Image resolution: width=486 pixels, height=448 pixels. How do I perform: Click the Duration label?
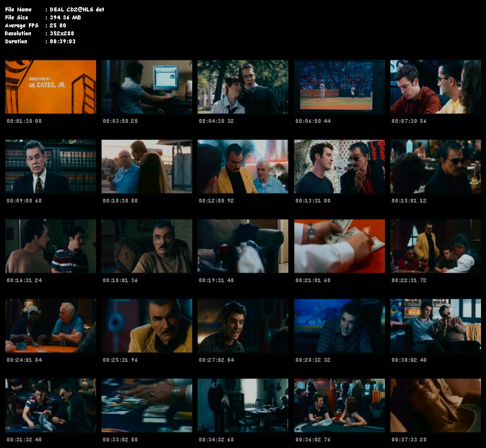click(16, 41)
